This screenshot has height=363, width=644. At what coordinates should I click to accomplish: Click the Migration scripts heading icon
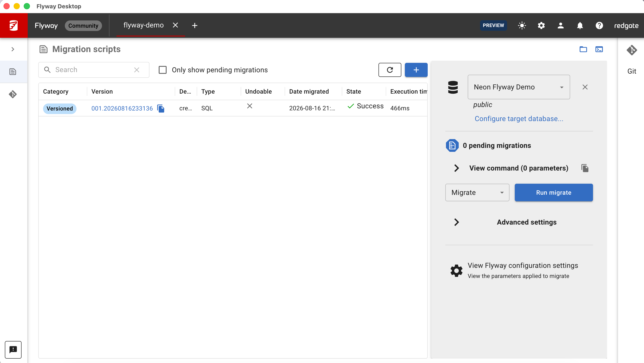pyautogui.click(x=44, y=49)
